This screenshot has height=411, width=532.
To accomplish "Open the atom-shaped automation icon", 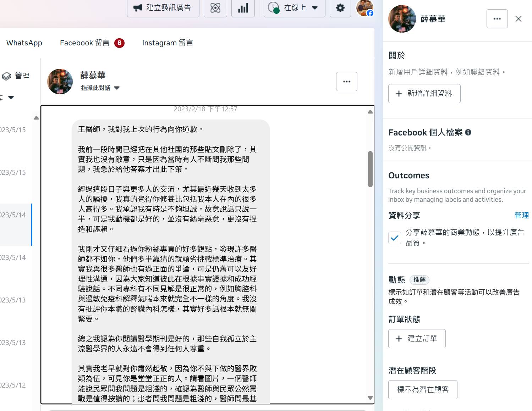I will pos(215,8).
